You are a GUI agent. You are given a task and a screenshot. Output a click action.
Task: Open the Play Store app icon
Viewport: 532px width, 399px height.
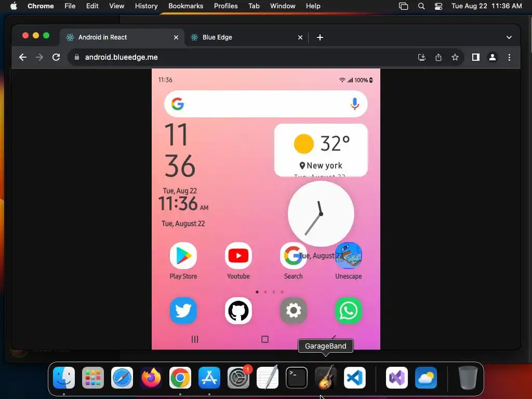(183, 256)
